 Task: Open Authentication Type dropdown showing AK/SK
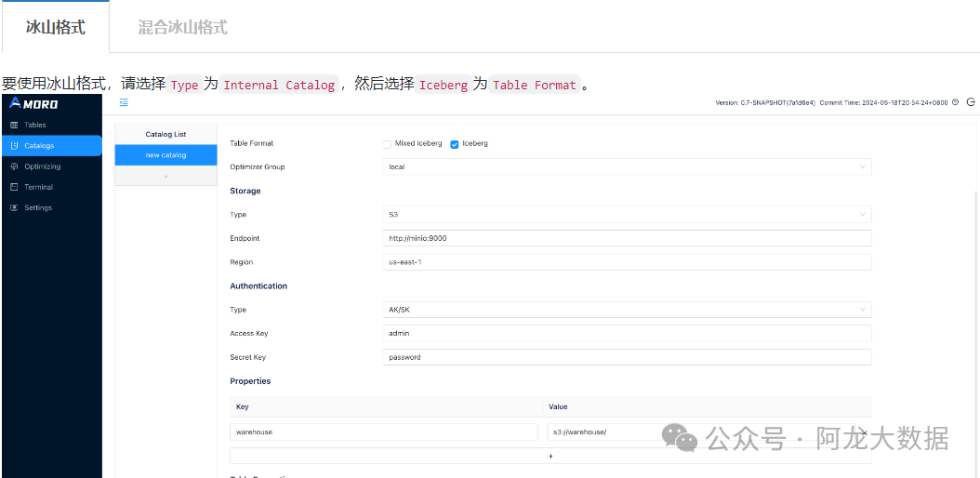(627, 310)
